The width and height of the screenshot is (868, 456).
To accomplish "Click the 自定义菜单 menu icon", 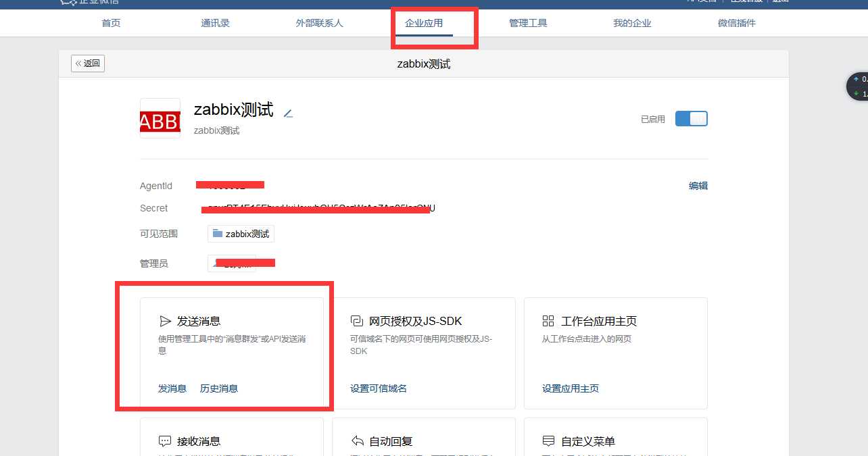I will tap(548, 441).
